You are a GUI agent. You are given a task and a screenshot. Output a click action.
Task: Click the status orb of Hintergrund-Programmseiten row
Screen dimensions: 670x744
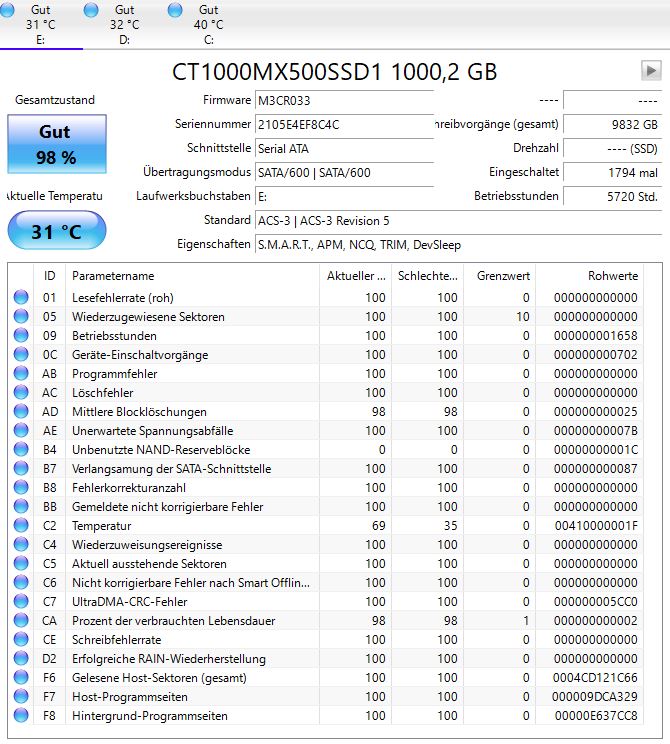21,715
